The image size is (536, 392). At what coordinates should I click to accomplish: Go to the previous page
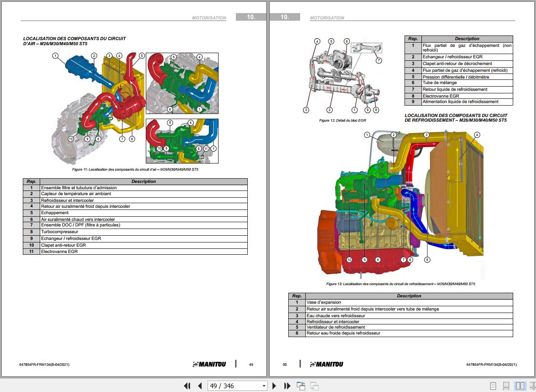coord(200,386)
